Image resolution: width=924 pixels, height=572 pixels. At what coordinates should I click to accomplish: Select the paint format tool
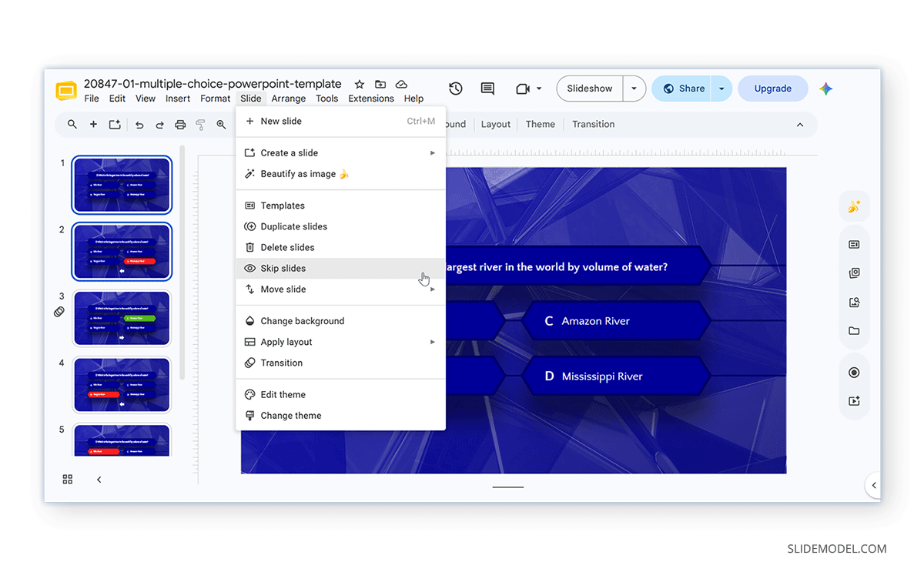click(x=200, y=125)
